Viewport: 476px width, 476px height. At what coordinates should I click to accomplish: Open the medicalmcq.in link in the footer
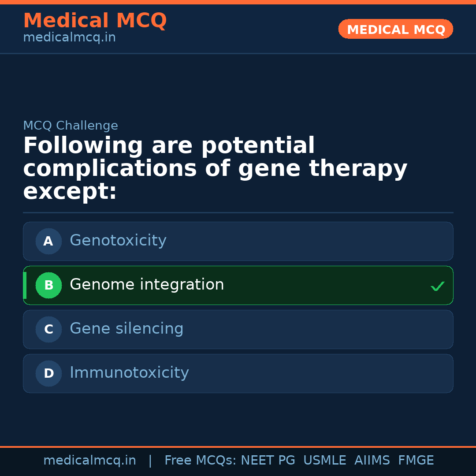[x=89, y=461]
